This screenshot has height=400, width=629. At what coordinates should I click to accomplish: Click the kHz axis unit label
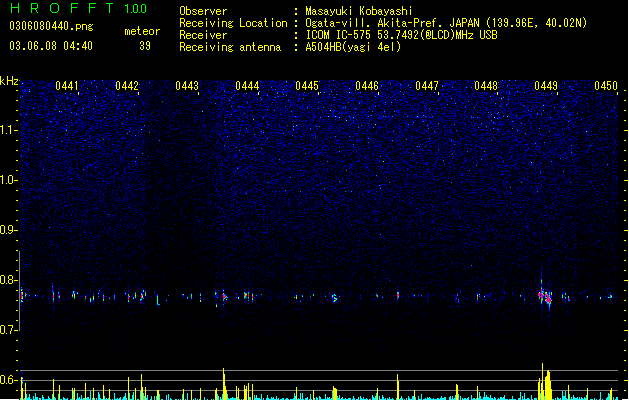tap(9, 81)
